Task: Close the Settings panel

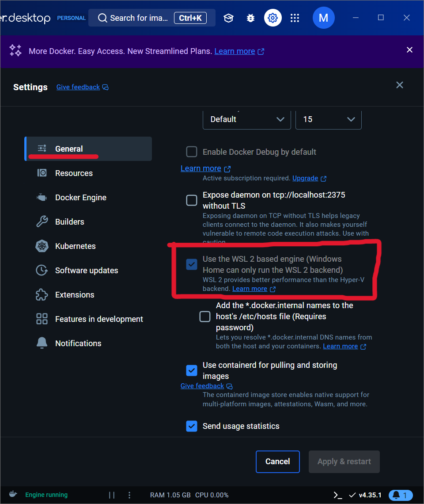Action: point(400,85)
